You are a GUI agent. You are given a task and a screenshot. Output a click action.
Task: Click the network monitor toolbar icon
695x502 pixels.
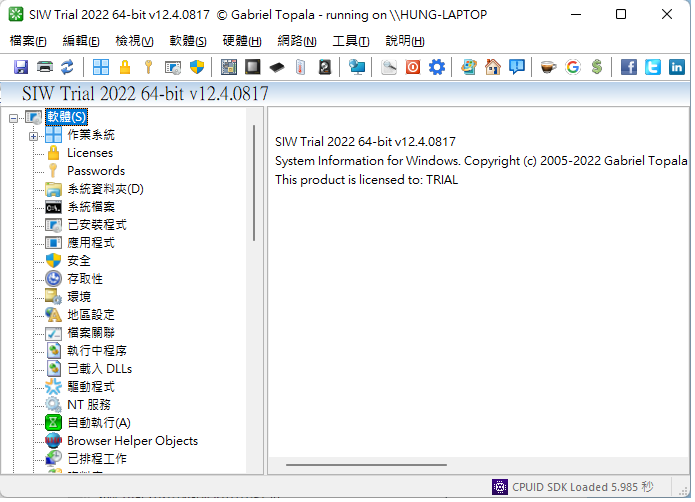[x=357, y=67]
